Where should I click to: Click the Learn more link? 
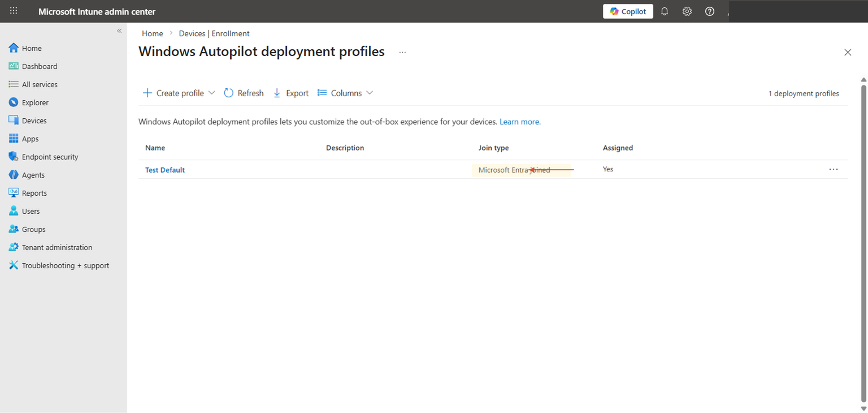pos(519,121)
